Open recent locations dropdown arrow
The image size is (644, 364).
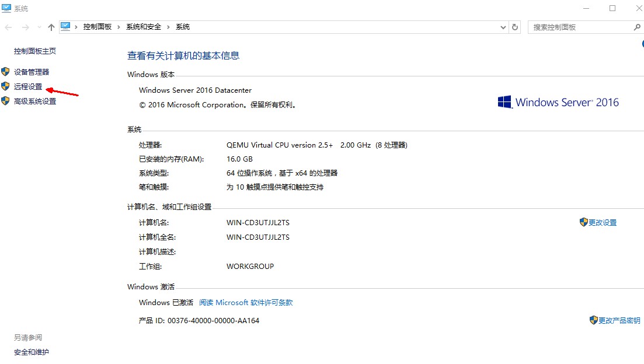point(39,27)
